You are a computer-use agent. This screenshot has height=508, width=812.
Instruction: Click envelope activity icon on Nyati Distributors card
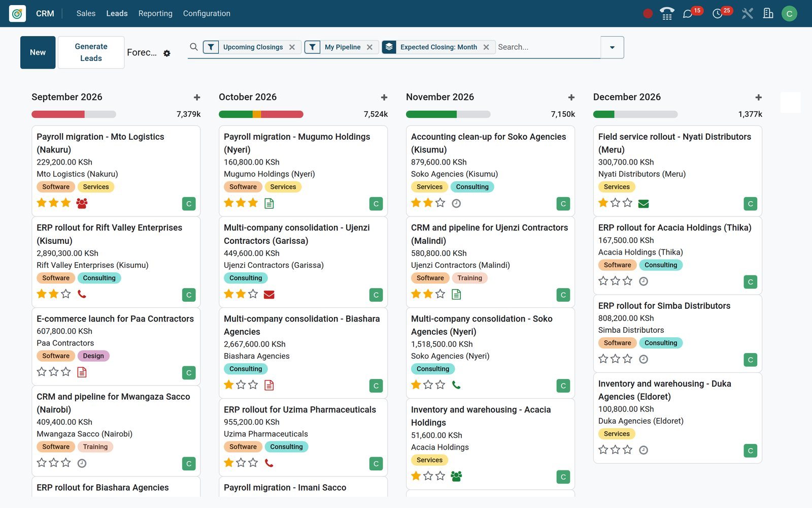(x=644, y=204)
